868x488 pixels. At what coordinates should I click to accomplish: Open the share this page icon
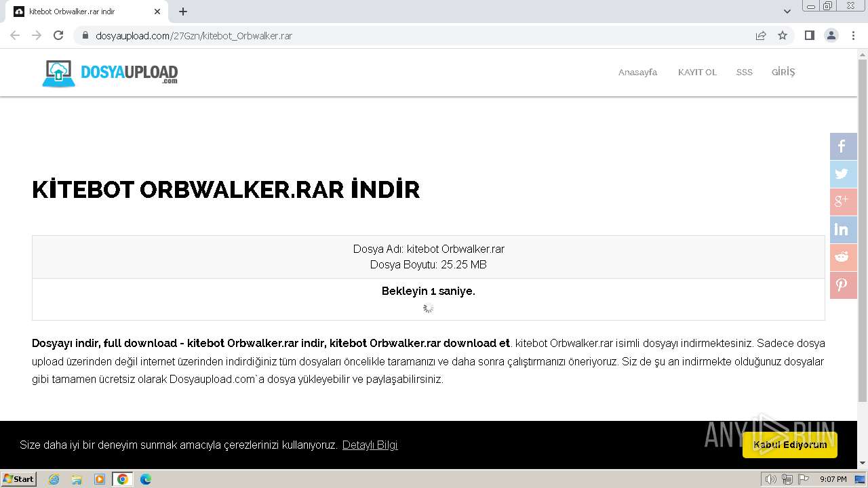761,35
